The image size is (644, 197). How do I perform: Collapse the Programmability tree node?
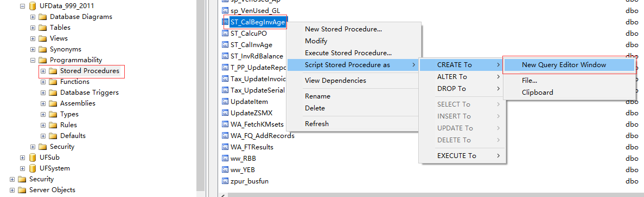[x=33, y=60]
